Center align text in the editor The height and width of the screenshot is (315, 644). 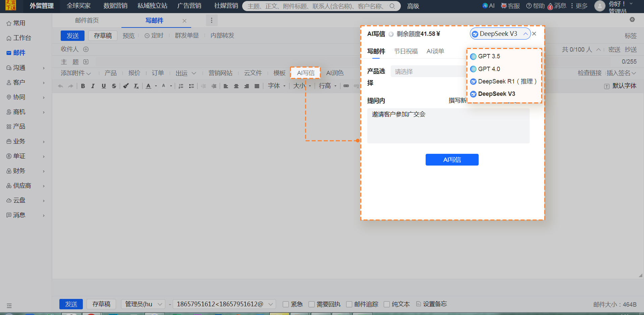(236, 86)
